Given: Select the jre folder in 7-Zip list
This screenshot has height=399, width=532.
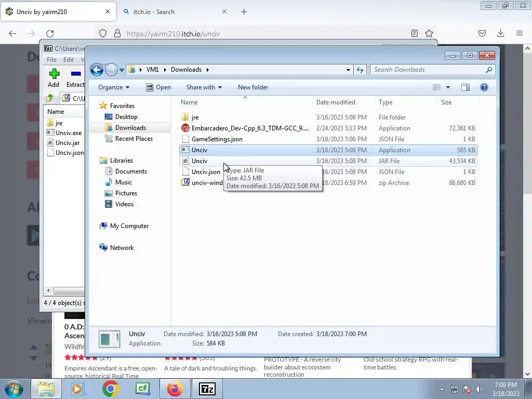Looking at the screenshot, I should tap(55, 123).
